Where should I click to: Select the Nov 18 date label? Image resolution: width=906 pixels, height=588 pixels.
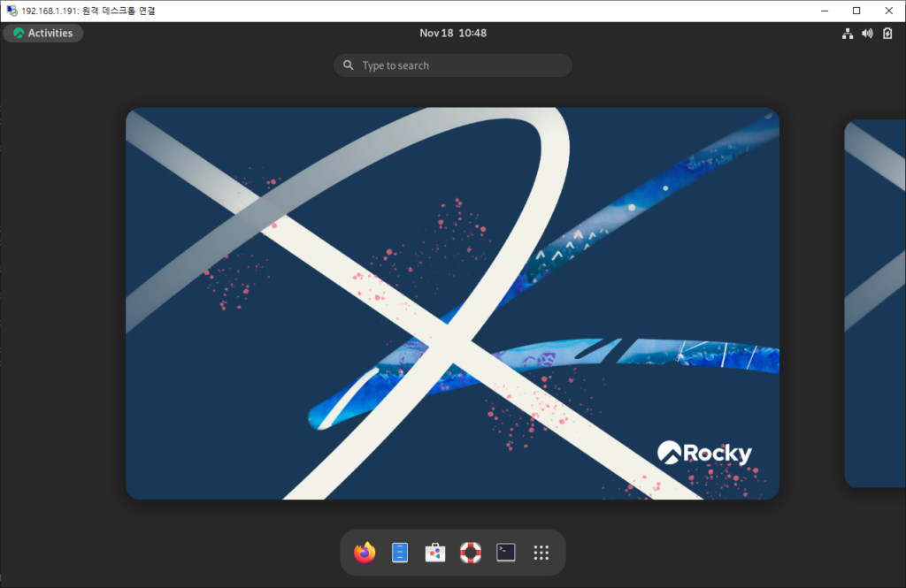[434, 33]
